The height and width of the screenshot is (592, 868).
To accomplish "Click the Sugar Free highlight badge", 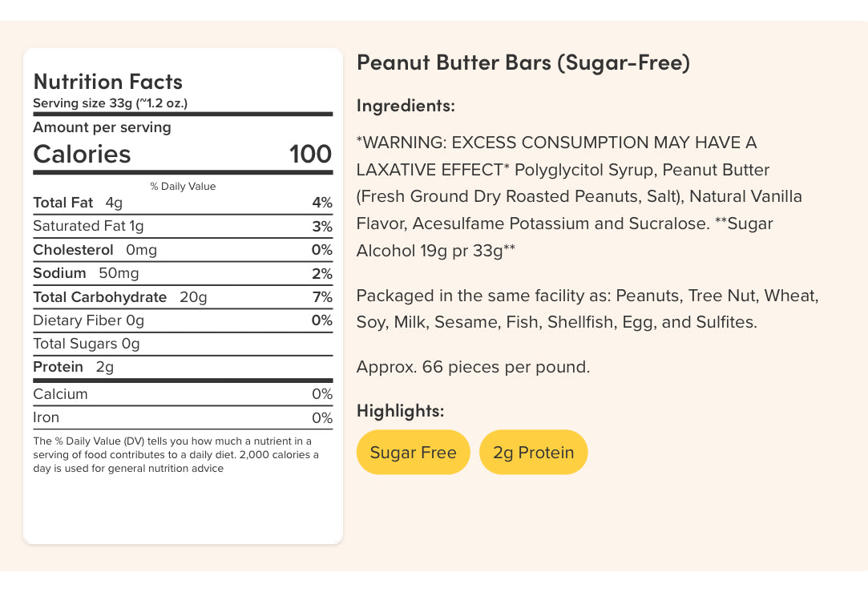I will pyautogui.click(x=413, y=453).
